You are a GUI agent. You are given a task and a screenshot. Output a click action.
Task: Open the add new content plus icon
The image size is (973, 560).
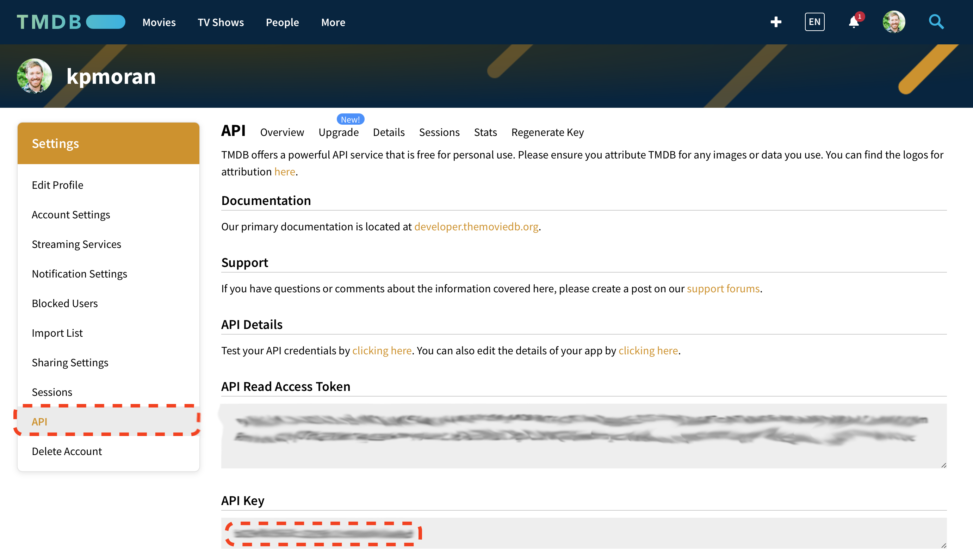776,22
